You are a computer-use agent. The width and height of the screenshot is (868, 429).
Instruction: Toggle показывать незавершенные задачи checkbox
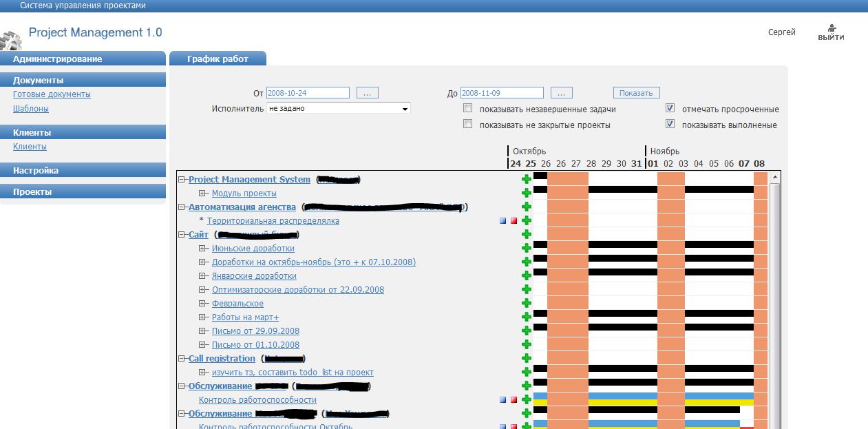coord(468,108)
